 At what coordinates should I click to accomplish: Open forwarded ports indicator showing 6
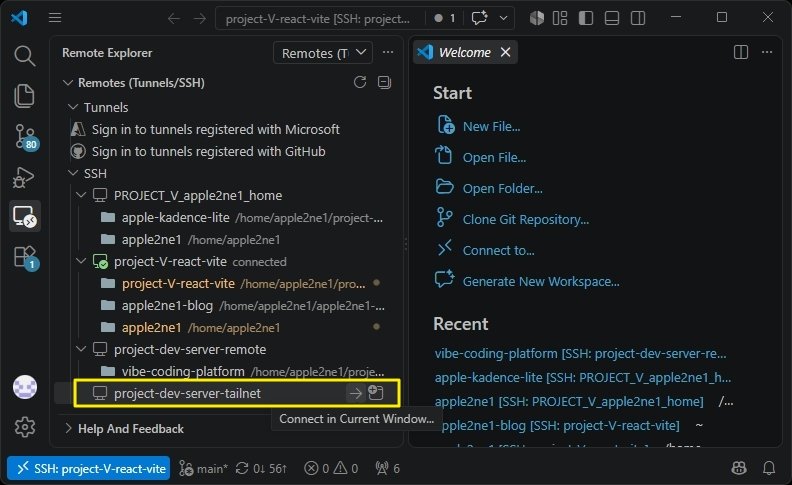(x=387, y=468)
